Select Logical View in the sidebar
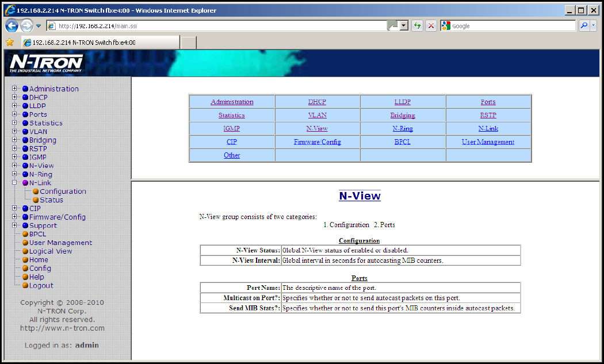The image size is (604, 364). pyautogui.click(x=51, y=251)
